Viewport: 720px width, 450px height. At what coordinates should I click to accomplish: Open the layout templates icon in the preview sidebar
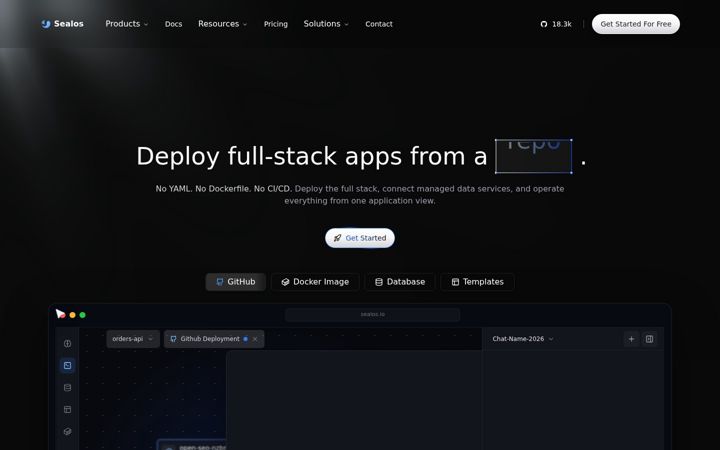pos(68,410)
